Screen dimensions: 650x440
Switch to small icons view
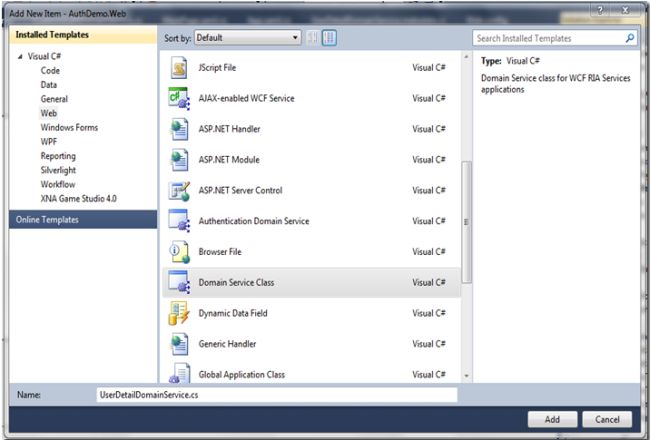(313, 38)
